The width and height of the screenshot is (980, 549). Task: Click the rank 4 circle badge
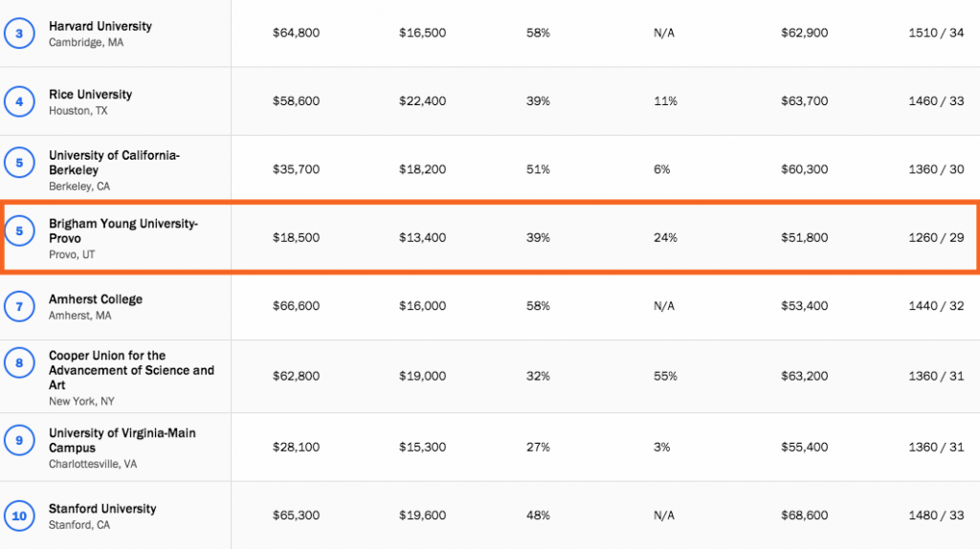point(19,101)
